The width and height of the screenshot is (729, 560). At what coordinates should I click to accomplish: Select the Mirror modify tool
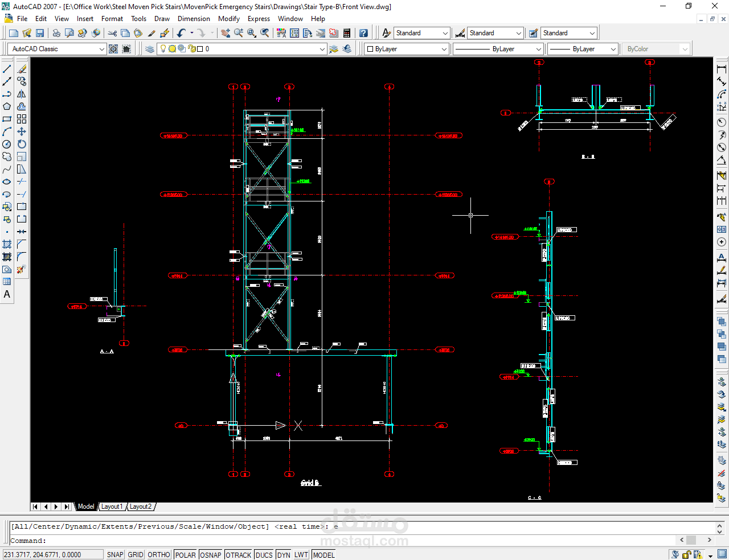[x=22, y=94]
